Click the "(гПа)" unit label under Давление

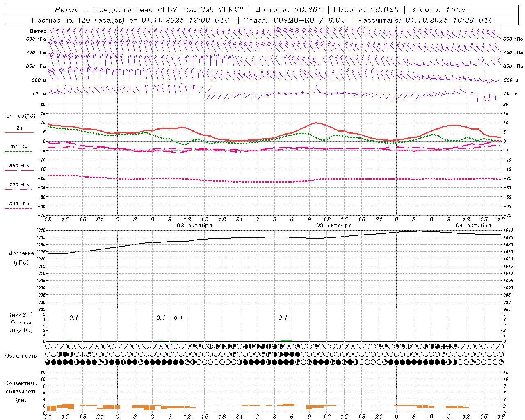21,263
